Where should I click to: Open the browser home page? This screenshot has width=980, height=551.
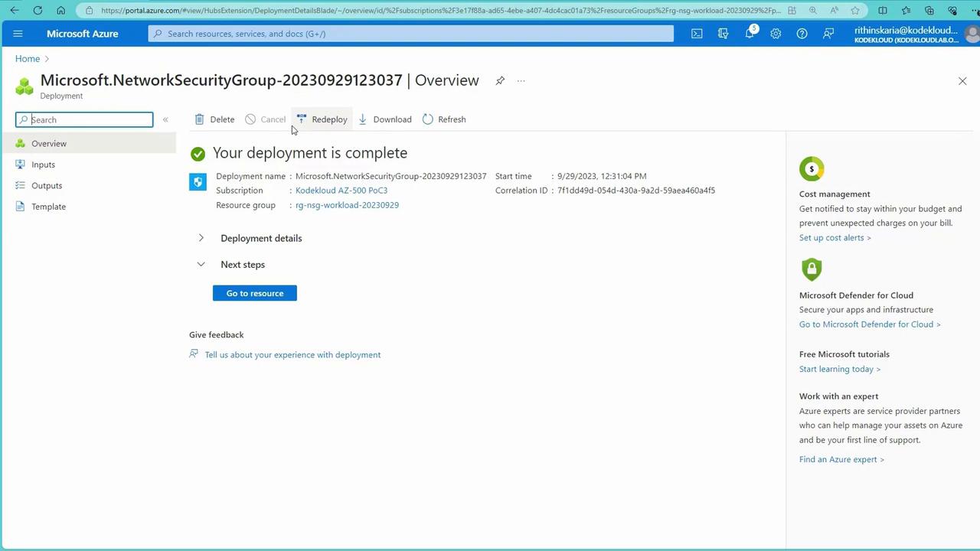[61, 11]
